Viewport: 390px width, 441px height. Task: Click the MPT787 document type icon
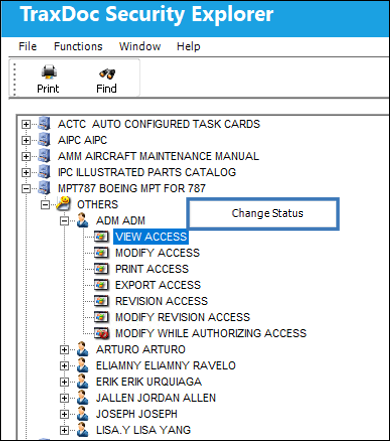pyautogui.click(x=44, y=188)
